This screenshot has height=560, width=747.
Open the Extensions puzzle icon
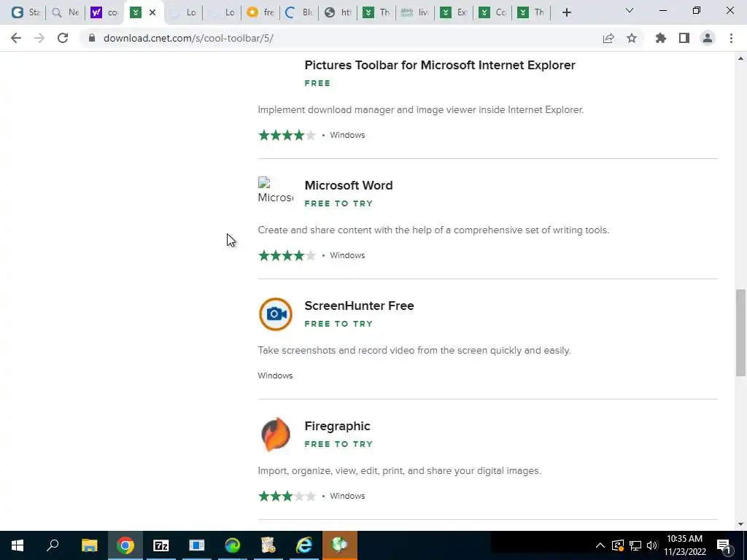661,38
